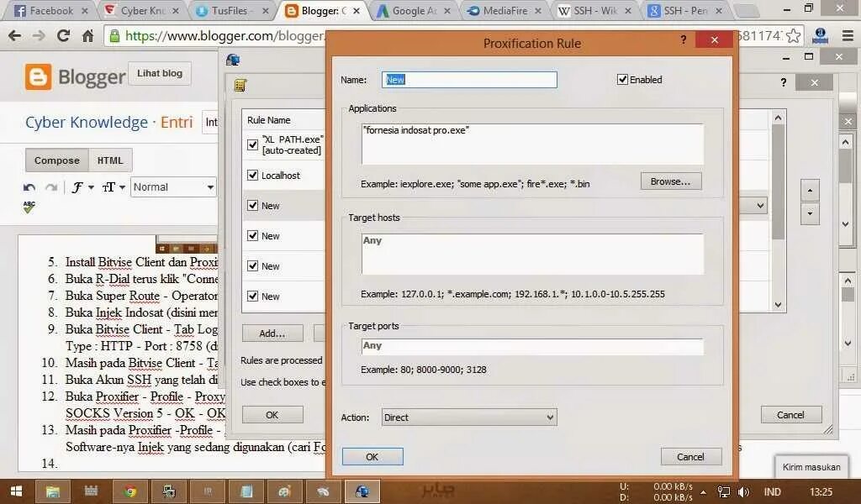Open the action dropdown in the rules list row
This screenshot has width=861, height=504.
tap(760, 206)
